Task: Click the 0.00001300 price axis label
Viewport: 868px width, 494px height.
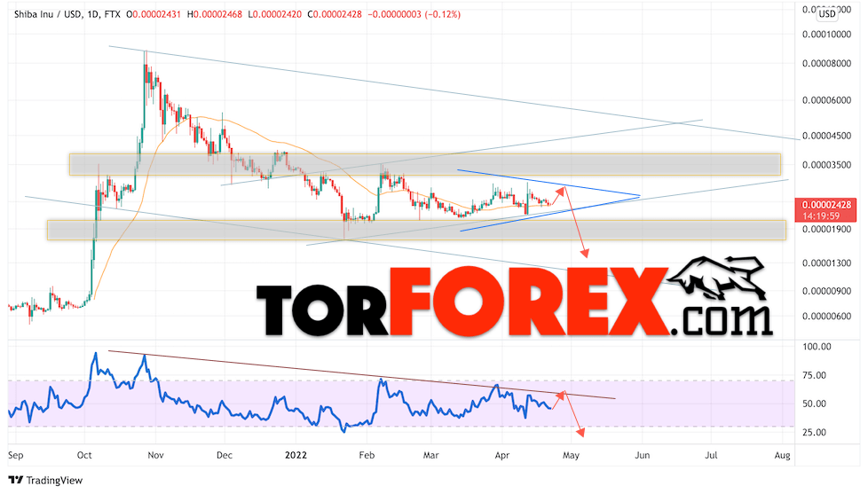Action: coord(826,263)
